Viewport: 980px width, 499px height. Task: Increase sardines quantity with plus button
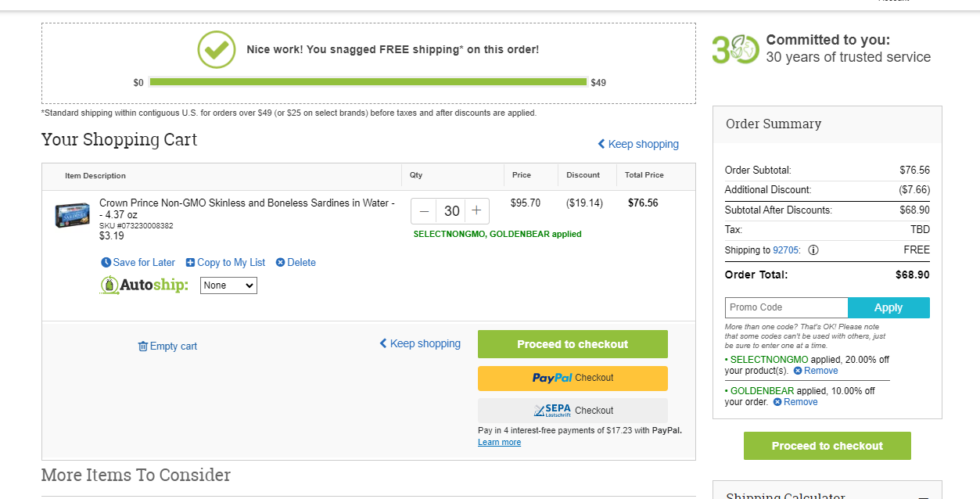(476, 211)
